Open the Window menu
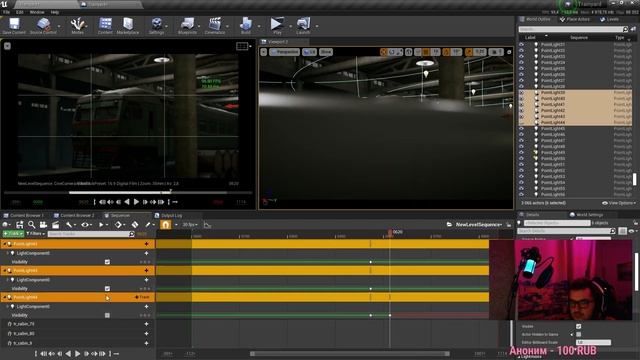The width and height of the screenshot is (640, 360). pos(37,12)
